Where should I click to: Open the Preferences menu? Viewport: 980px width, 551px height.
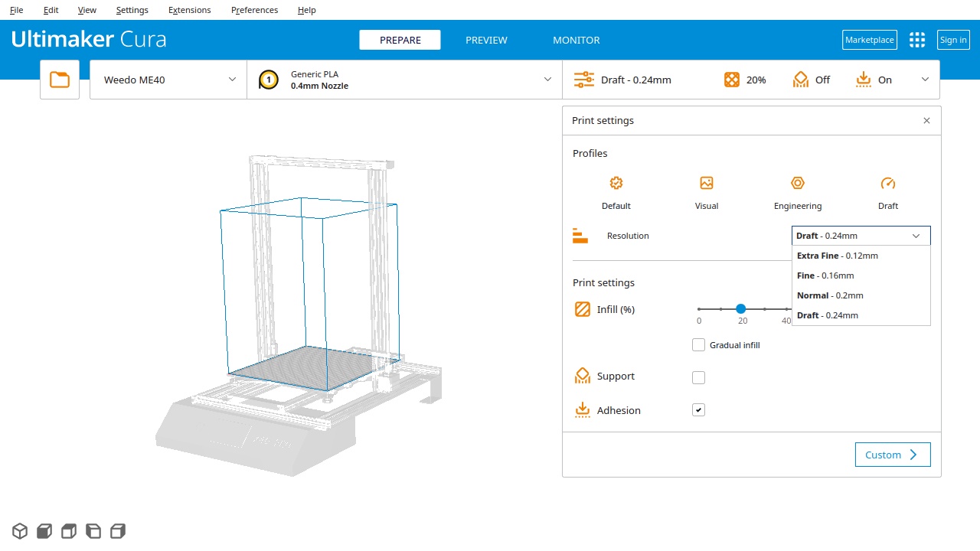(254, 10)
